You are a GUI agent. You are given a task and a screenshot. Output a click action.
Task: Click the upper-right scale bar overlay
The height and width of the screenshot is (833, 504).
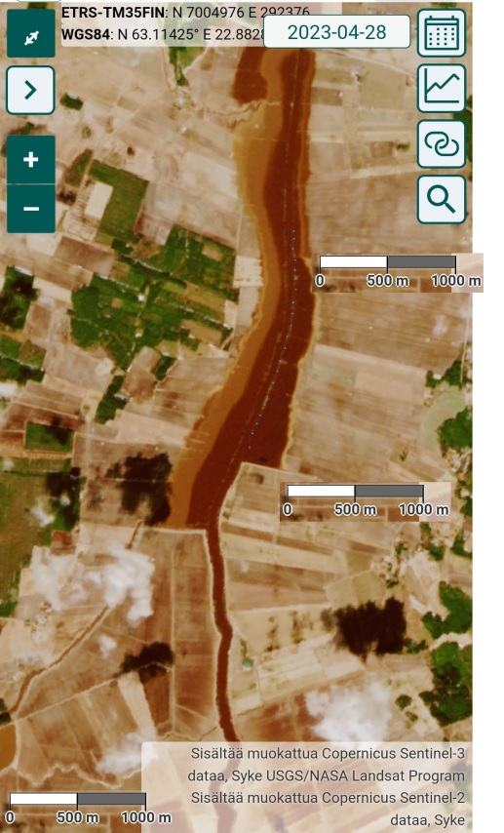coord(399,272)
